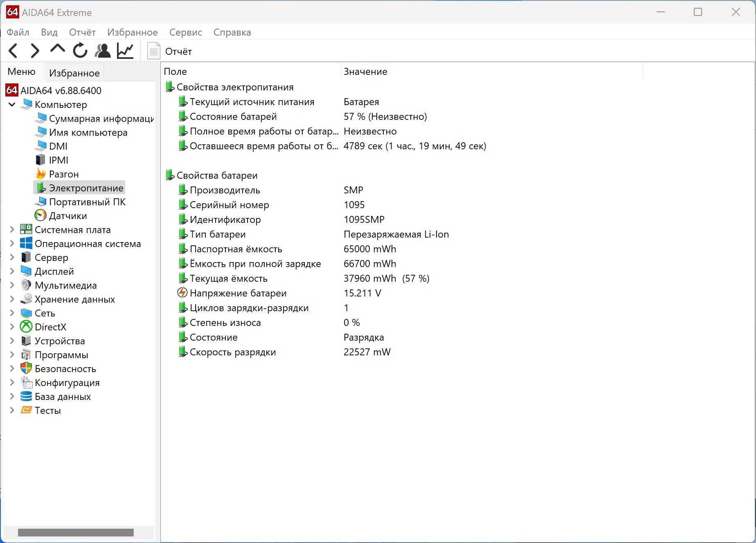Go forward with the right arrow toolbar icon
Screen dimensions: 756x543
(35, 51)
